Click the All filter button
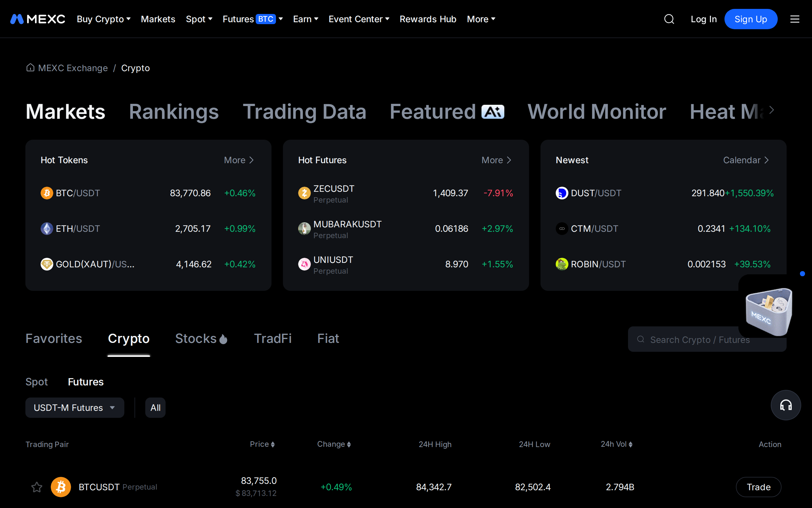This screenshot has width=812, height=508. (155, 408)
